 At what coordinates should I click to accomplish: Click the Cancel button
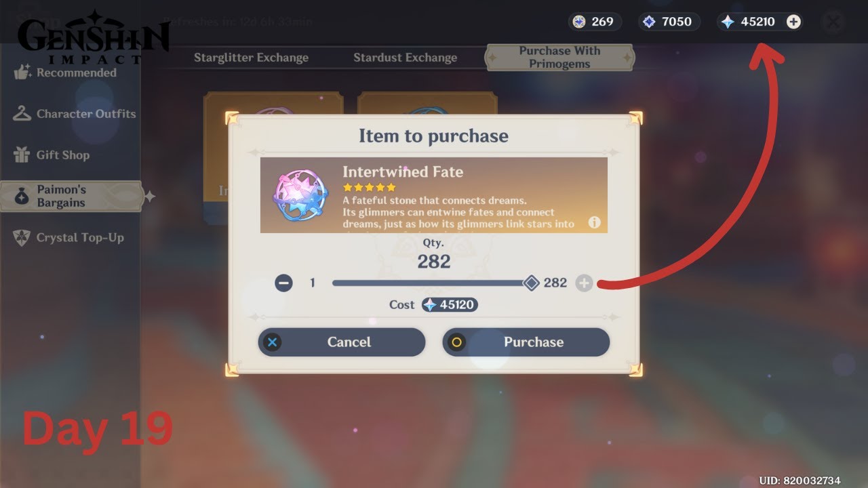tap(341, 342)
